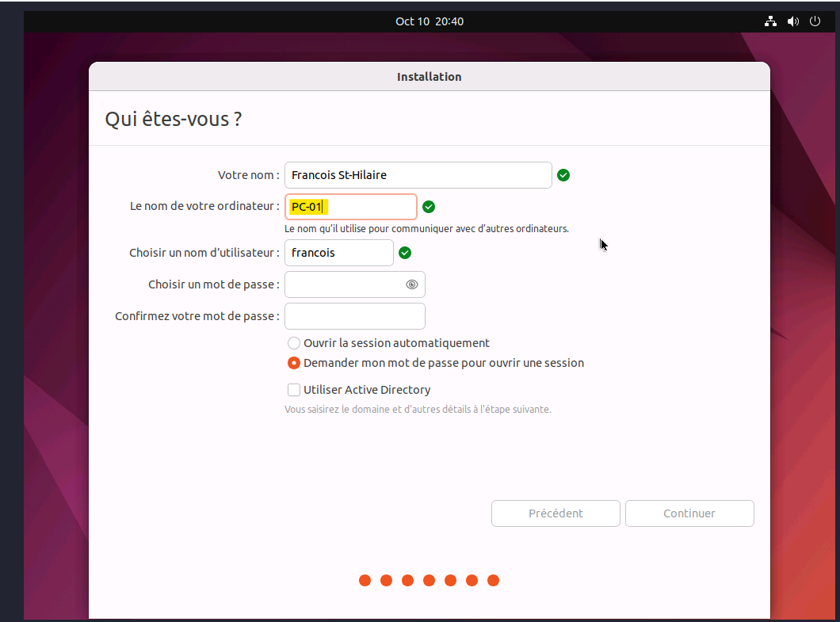Click the volume speaker icon in top bar
This screenshot has width=840, height=622.
(x=792, y=21)
